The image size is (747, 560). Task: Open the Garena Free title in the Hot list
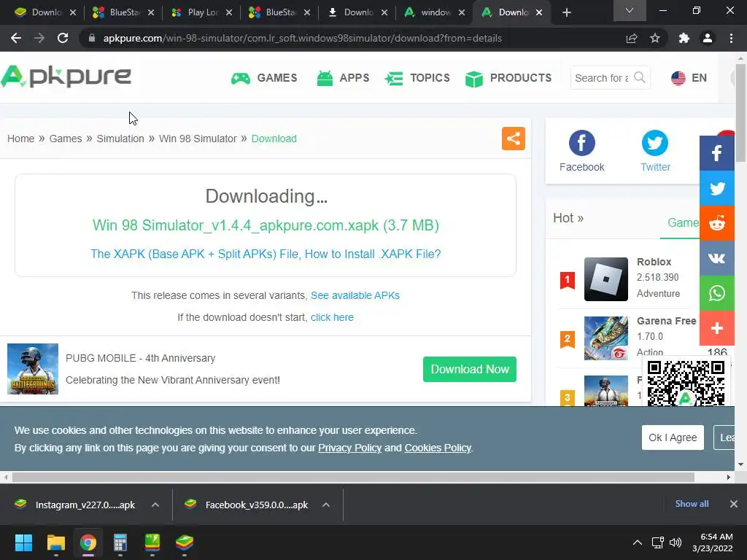point(667,321)
